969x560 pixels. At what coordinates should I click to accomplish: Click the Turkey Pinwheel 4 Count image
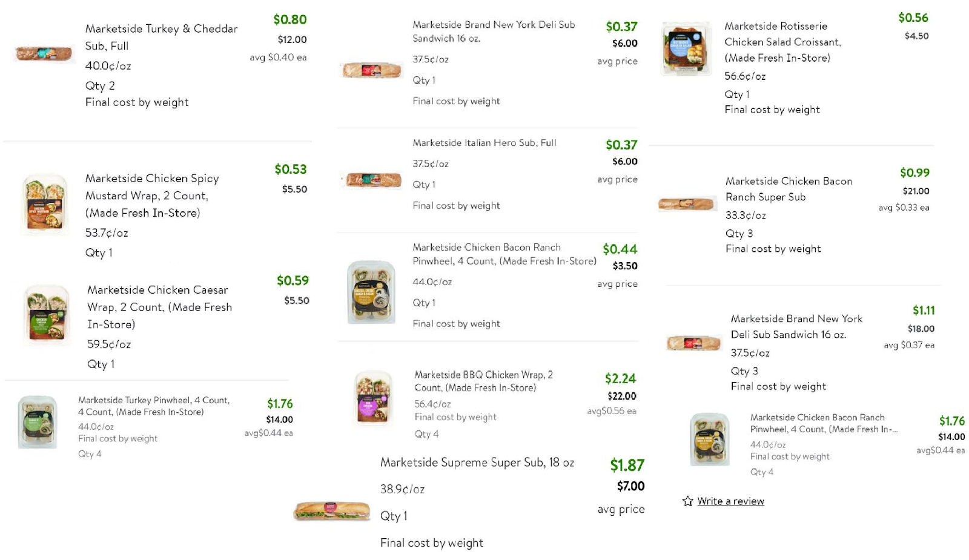click(x=38, y=422)
